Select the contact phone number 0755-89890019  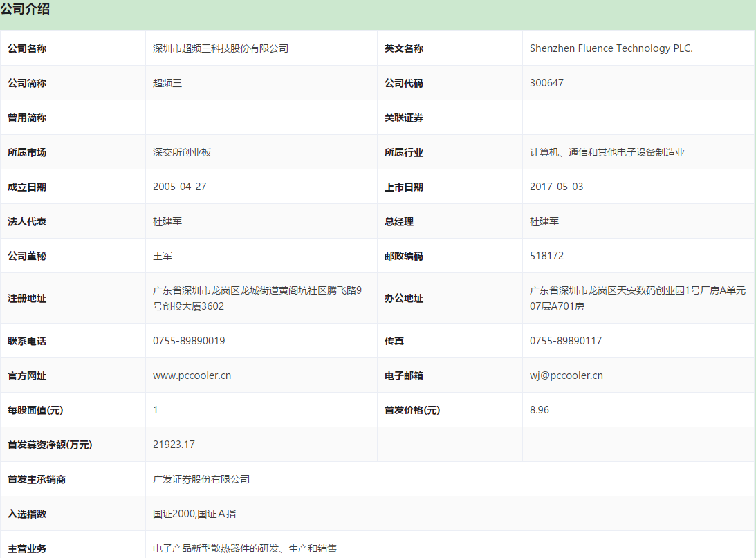189,341
